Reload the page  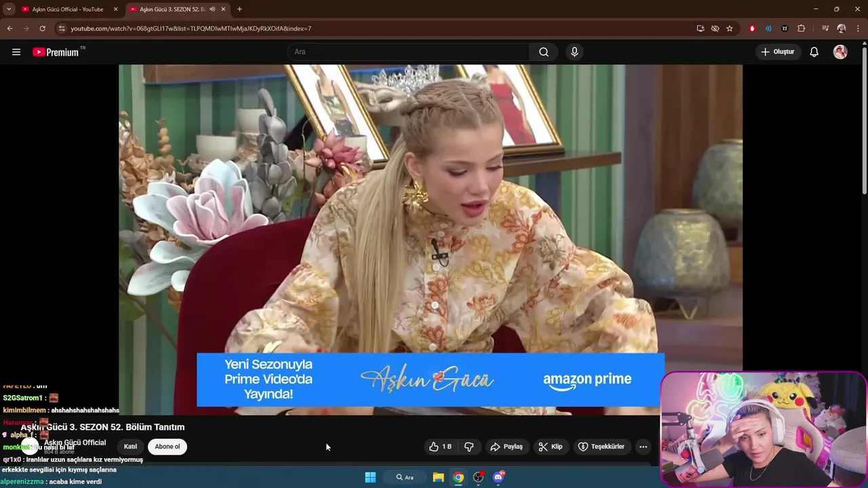[x=42, y=28]
